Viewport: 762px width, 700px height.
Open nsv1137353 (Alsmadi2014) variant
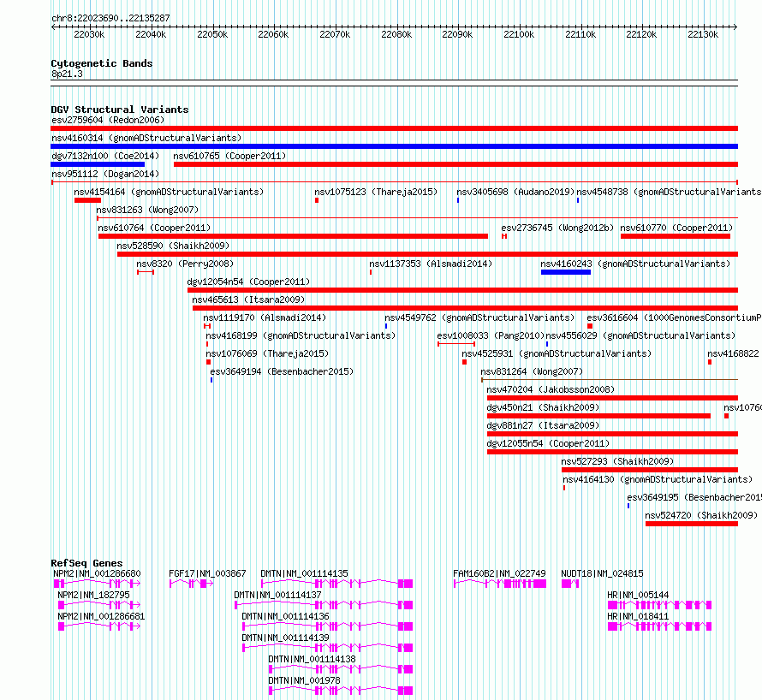coord(371,272)
